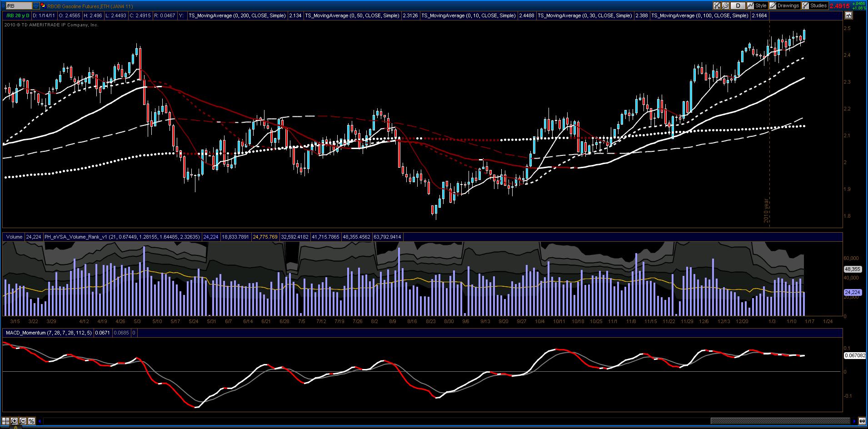This screenshot has height=429, width=868.
Task: Click the Volume label in volume panel
Action: tap(14, 237)
